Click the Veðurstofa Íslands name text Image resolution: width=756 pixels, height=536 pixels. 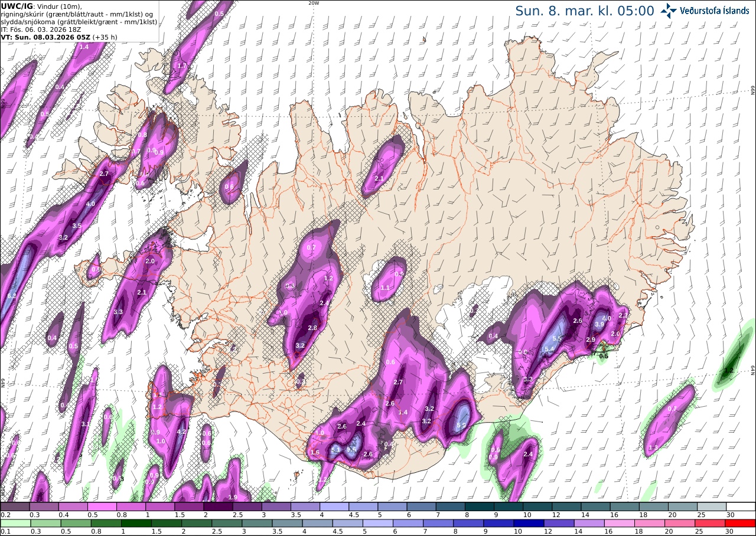(715, 11)
